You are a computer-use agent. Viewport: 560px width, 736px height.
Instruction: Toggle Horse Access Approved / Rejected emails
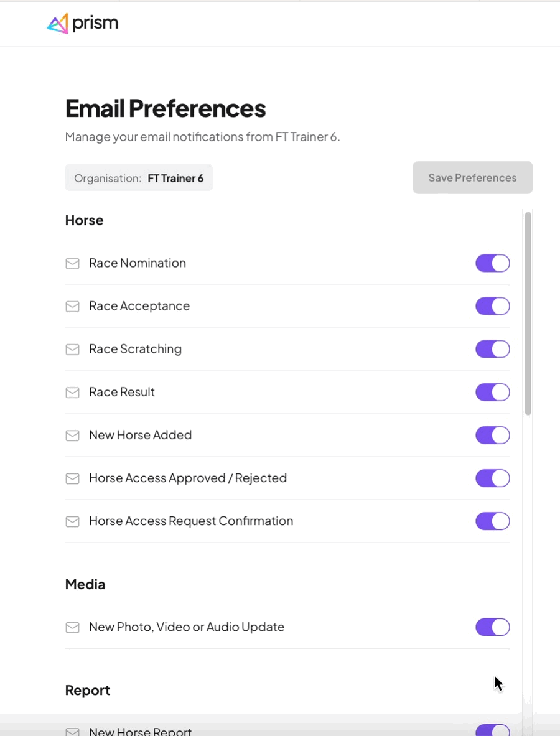pos(492,478)
